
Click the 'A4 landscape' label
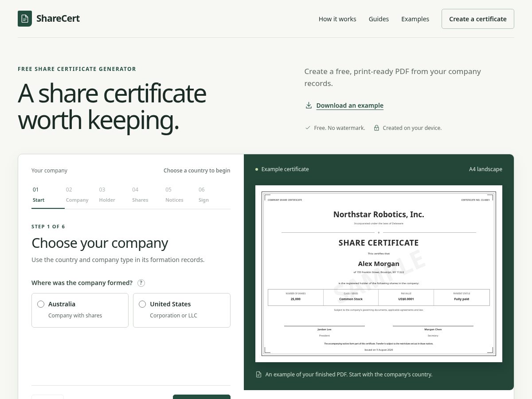pyautogui.click(x=485, y=169)
